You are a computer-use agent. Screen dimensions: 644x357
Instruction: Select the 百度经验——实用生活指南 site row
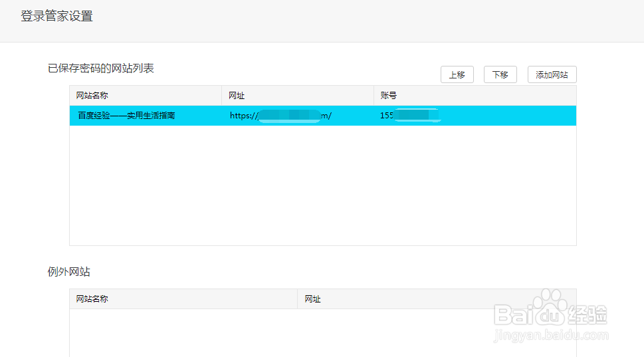323,116
